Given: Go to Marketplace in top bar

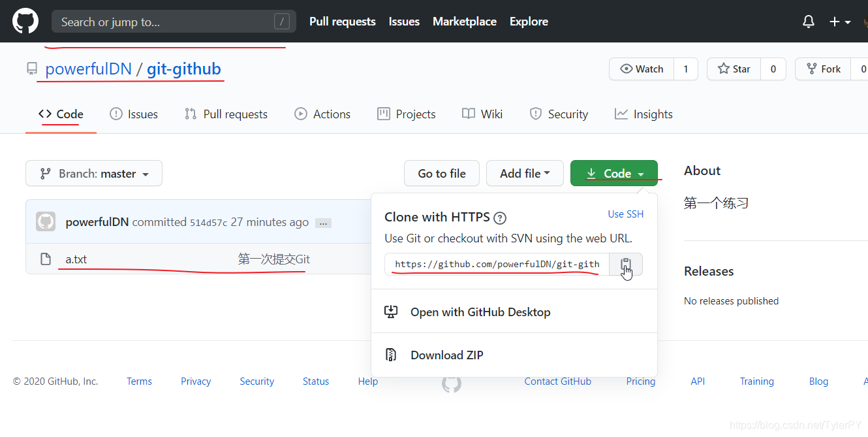Looking at the screenshot, I should (465, 22).
